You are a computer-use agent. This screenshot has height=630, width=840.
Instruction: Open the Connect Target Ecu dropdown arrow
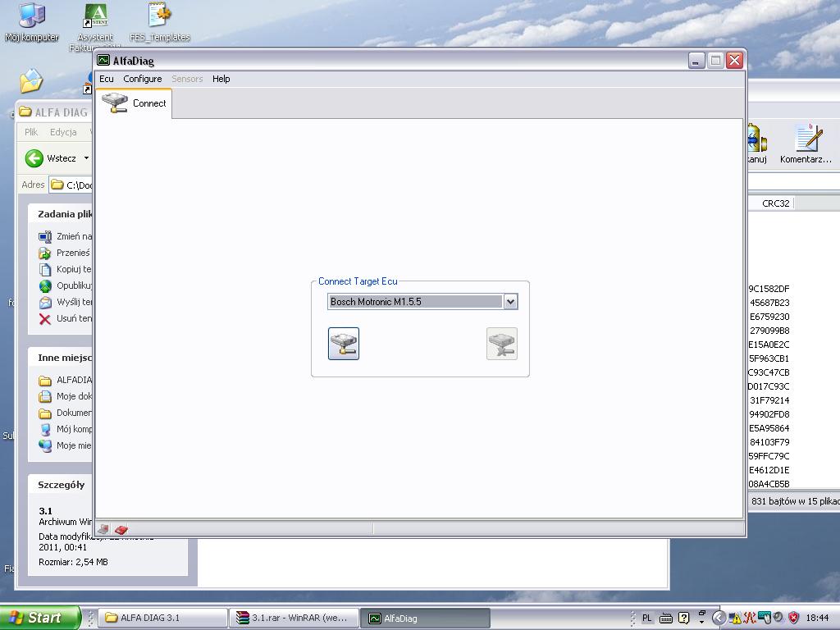510,302
